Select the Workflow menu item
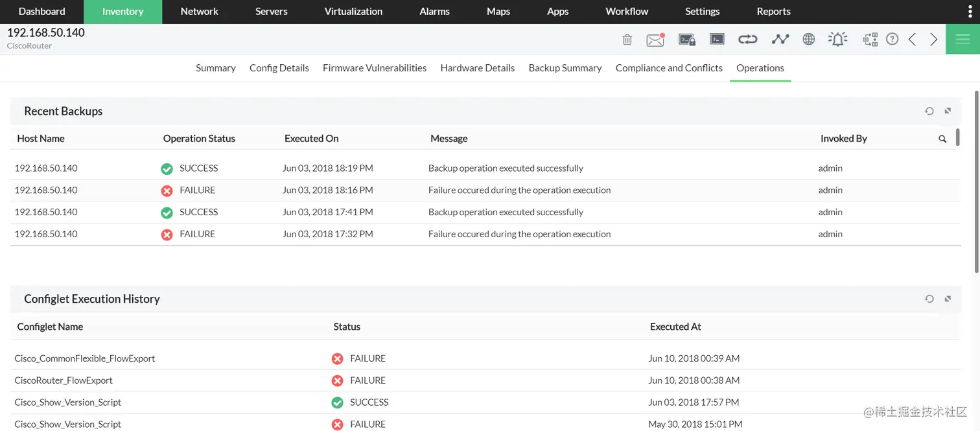The height and width of the screenshot is (431, 980). click(x=625, y=11)
